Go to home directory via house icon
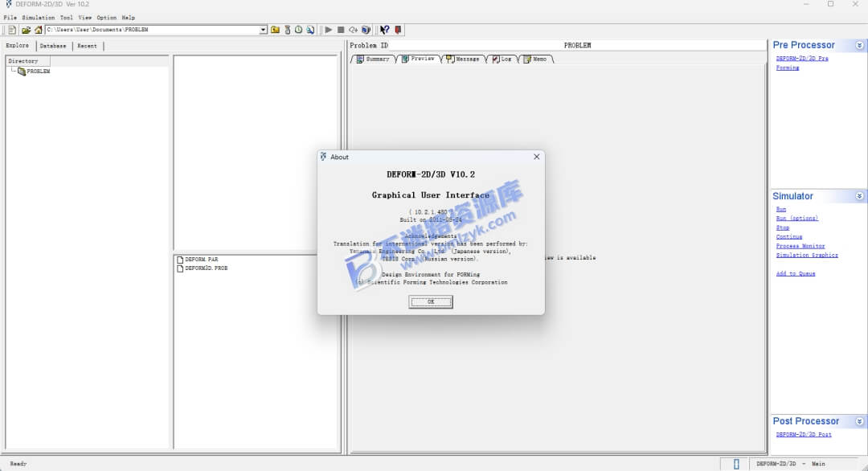 (x=39, y=30)
